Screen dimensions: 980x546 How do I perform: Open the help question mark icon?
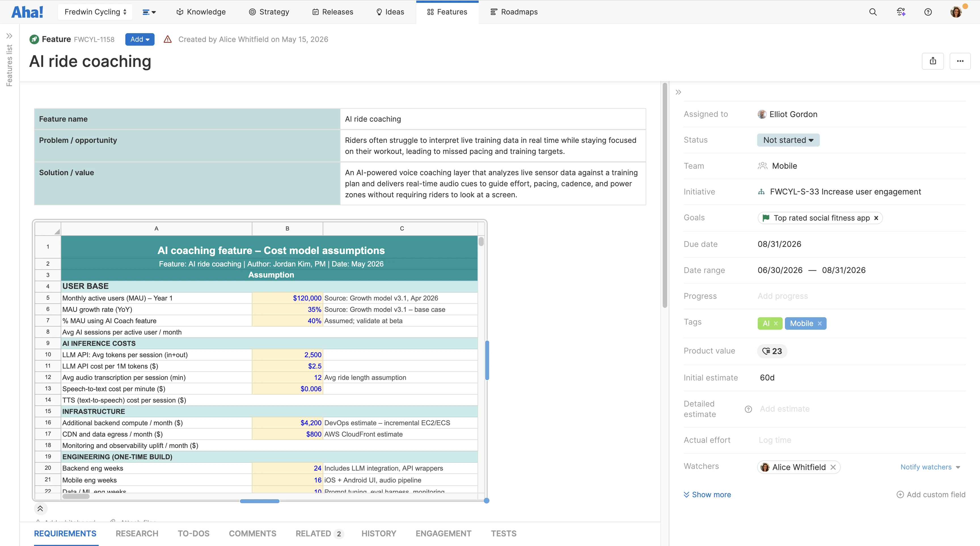pyautogui.click(x=928, y=12)
